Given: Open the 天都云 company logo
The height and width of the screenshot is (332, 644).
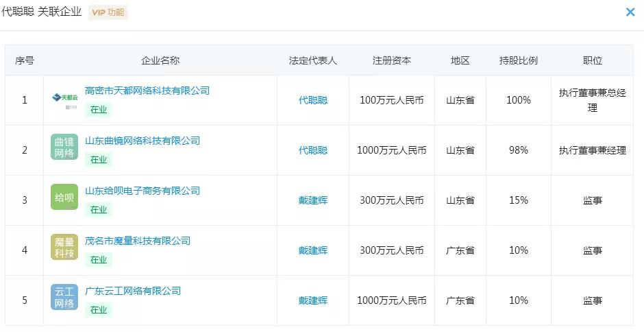Looking at the screenshot, I should click(64, 100).
